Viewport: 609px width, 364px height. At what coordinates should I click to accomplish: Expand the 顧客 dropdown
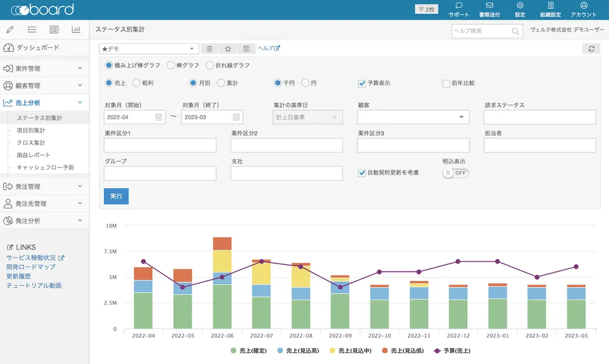(x=413, y=117)
